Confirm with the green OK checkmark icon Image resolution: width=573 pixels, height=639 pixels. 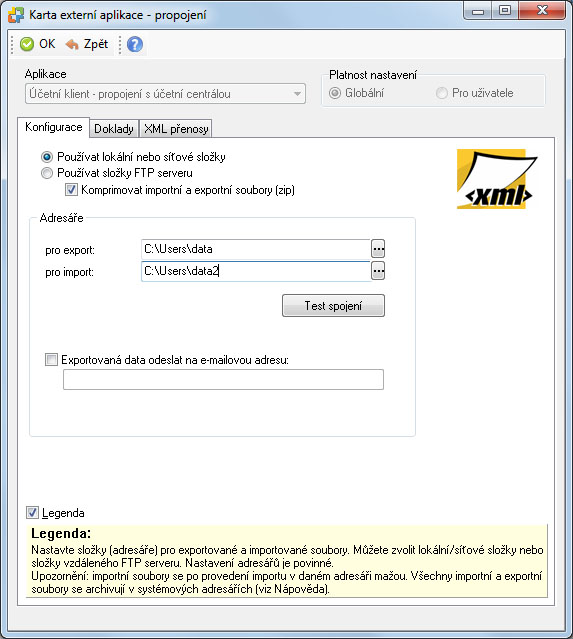coord(27,44)
